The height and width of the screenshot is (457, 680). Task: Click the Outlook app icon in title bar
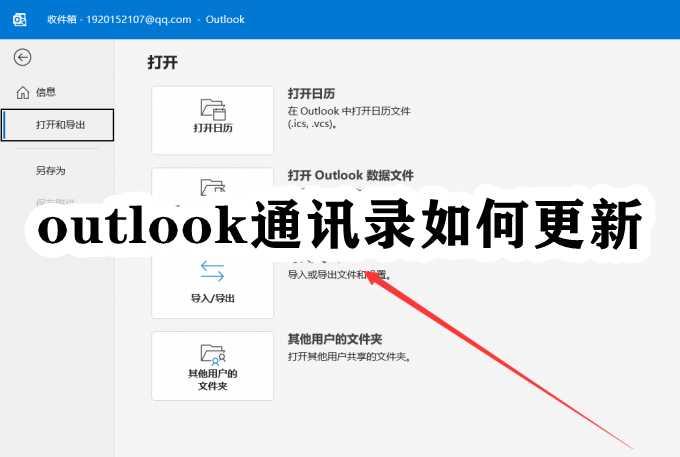point(20,20)
